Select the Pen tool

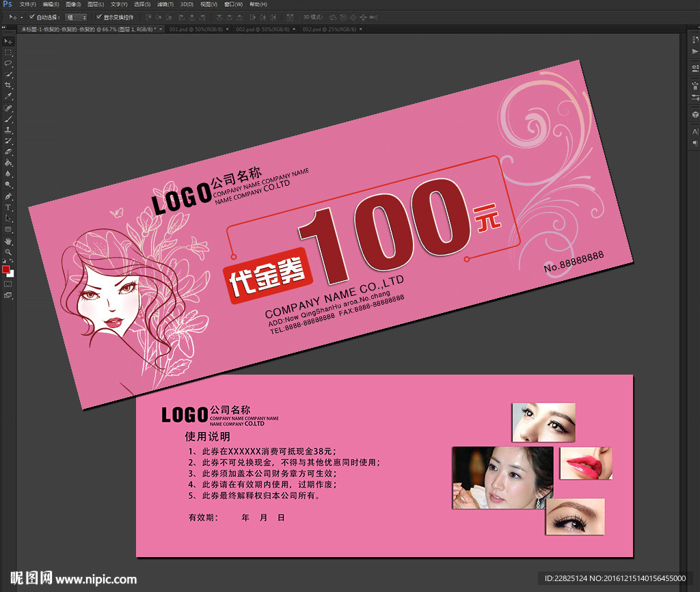(8, 196)
